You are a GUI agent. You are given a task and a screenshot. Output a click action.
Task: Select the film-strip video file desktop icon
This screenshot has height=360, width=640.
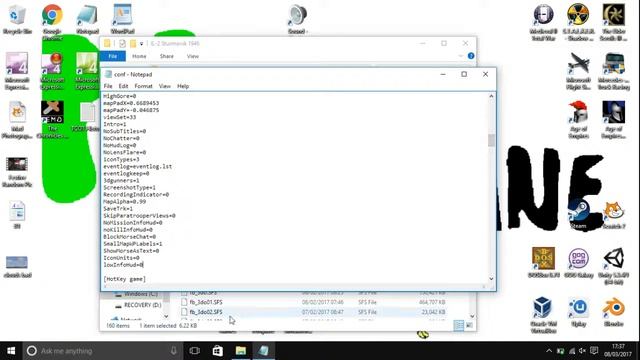tap(17, 171)
